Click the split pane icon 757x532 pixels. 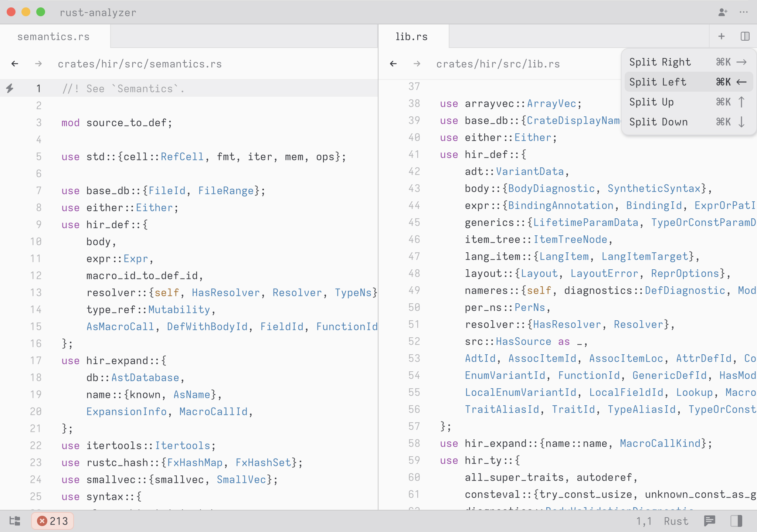point(745,36)
